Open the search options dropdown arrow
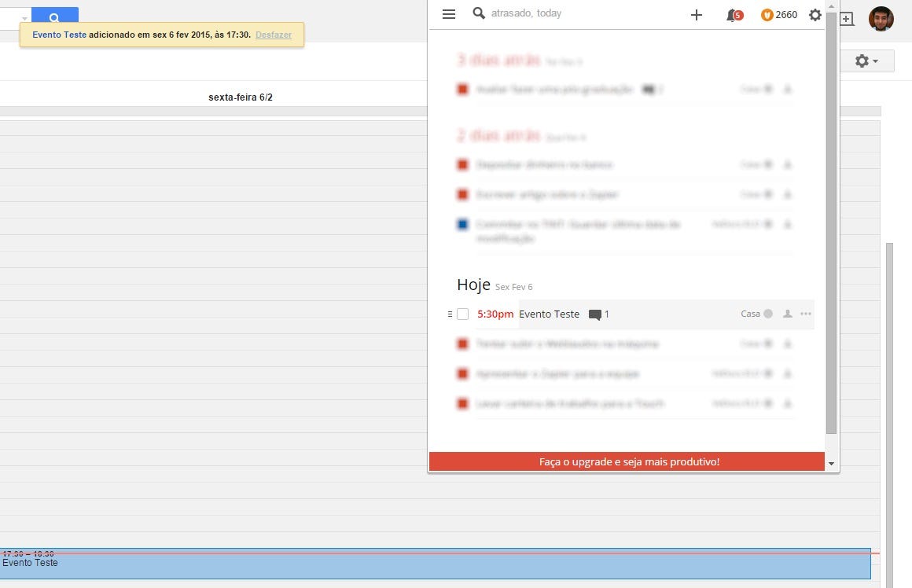 pyautogui.click(x=24, y=19)
